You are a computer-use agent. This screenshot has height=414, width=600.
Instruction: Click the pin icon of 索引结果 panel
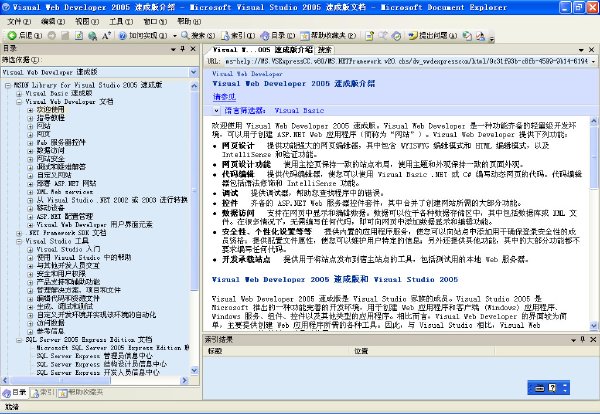583,339
